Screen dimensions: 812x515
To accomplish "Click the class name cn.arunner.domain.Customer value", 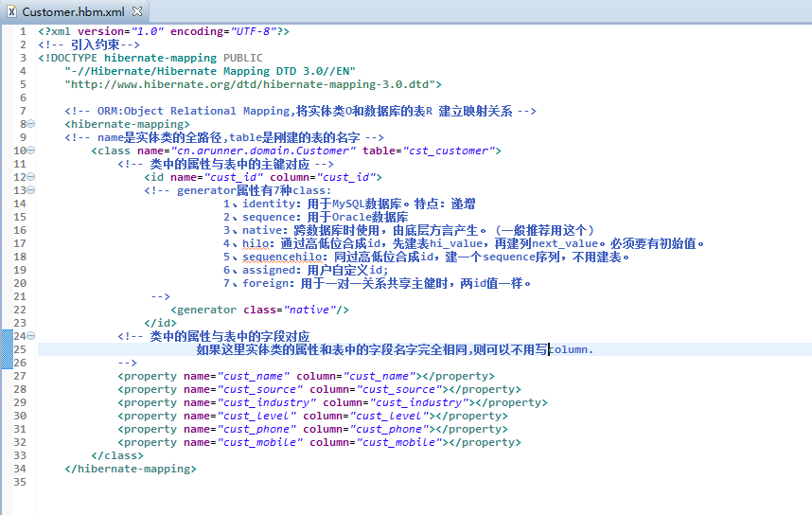I will point(264,151).
